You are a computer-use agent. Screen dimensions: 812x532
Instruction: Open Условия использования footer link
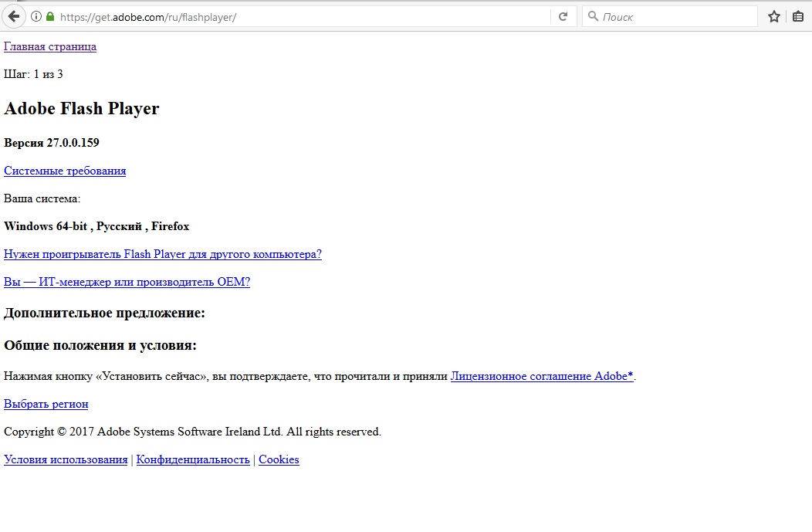coord(66,459)
